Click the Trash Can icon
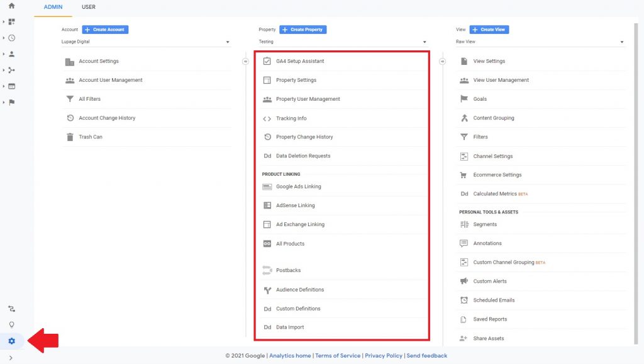Viewport: 644px width, 364px height. click(x=70, y=137)
